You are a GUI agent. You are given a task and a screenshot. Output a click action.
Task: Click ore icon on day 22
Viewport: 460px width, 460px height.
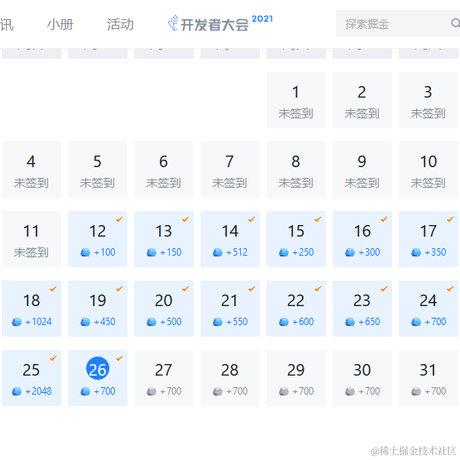(x=284, y=322)
